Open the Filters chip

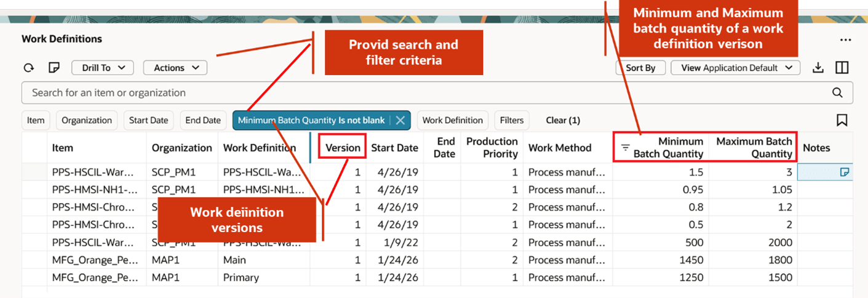(512, 121)
